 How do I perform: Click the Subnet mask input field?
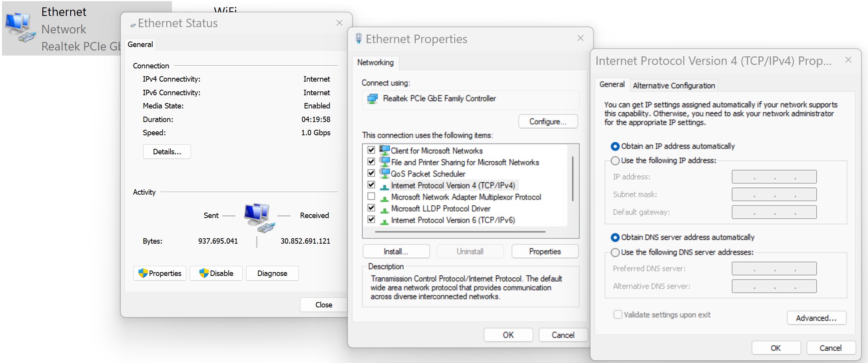774,194
